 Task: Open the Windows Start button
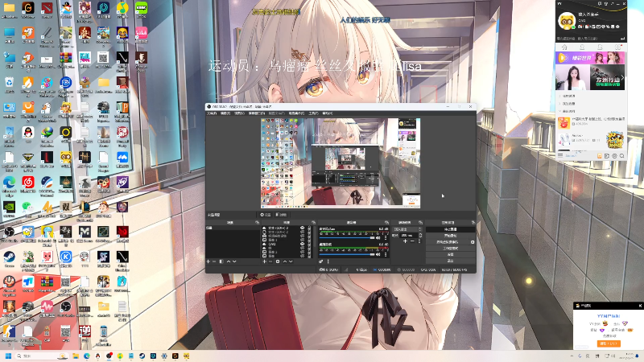[x=8, y=356]
